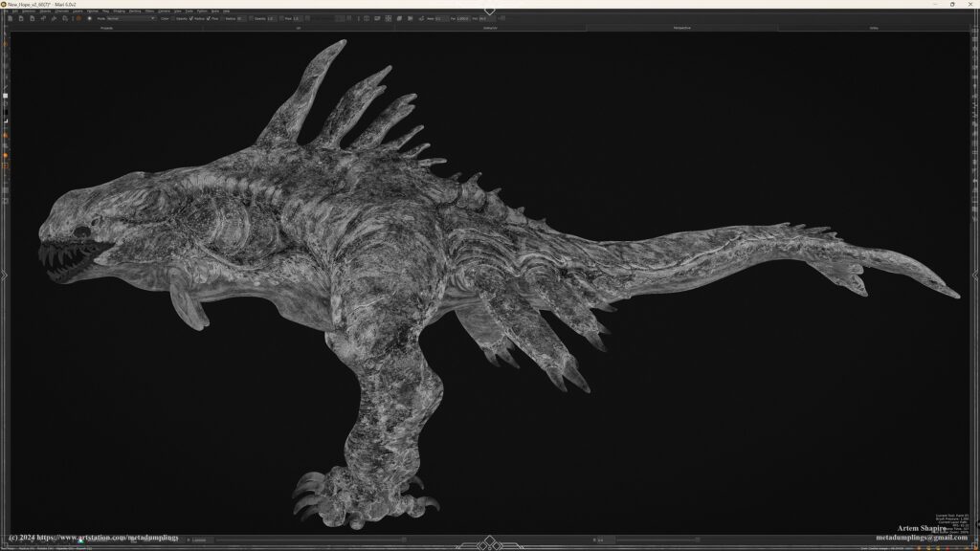Image resolution: width=980 pixels, height=551 pixels.
Task: Toggle the Radius pressure checkbox
Action: tap(192, 18)
